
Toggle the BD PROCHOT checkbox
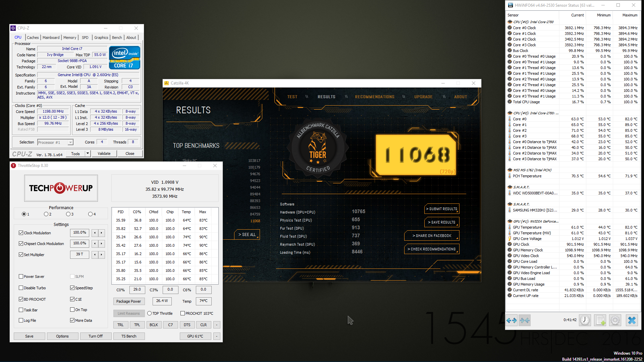pyautogui.click(x=21, y=299)
